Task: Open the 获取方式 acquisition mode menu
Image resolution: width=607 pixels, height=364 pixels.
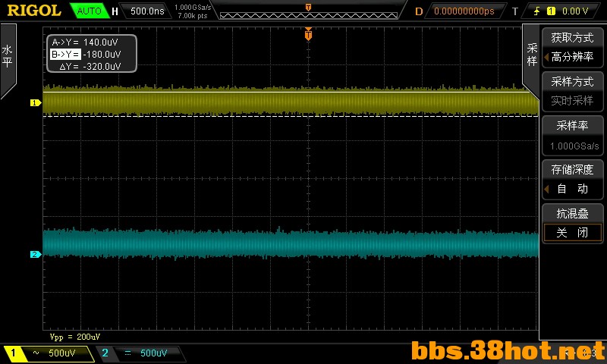Action: click(x=572, y=37)
